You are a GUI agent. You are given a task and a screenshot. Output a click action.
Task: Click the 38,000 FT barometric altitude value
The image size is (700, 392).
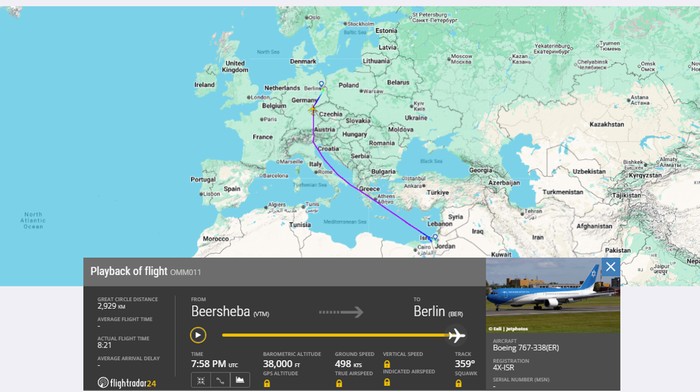[x=281, y=364]
